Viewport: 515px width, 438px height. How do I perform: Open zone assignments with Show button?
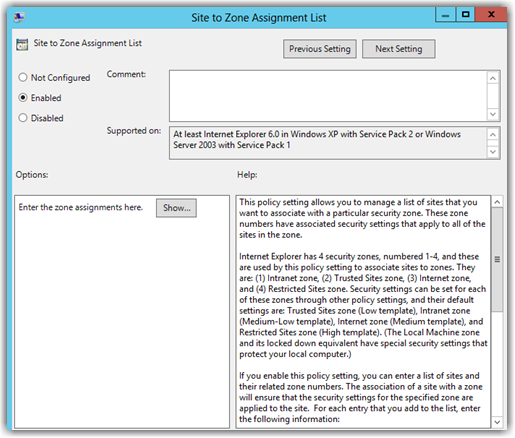176,208
